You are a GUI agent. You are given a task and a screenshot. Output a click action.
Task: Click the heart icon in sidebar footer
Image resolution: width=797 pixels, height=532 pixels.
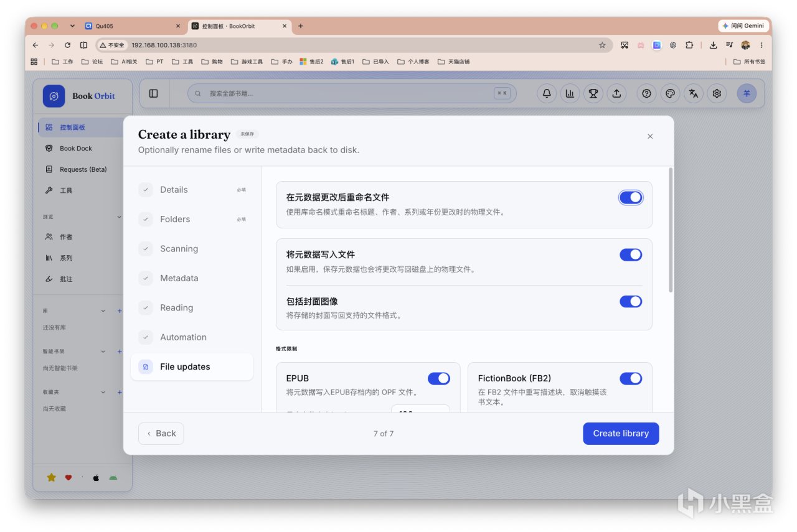68,478
